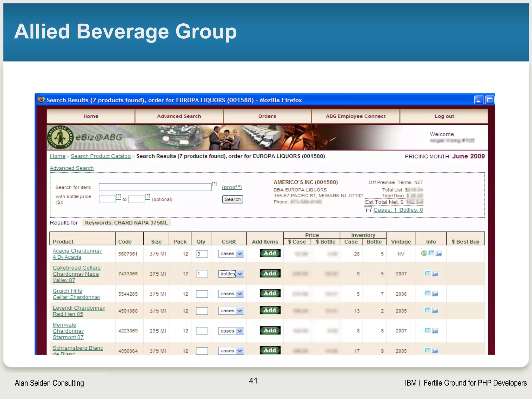Open the Merryvale Chardonnay Starmont 07 link

(68, 331)
